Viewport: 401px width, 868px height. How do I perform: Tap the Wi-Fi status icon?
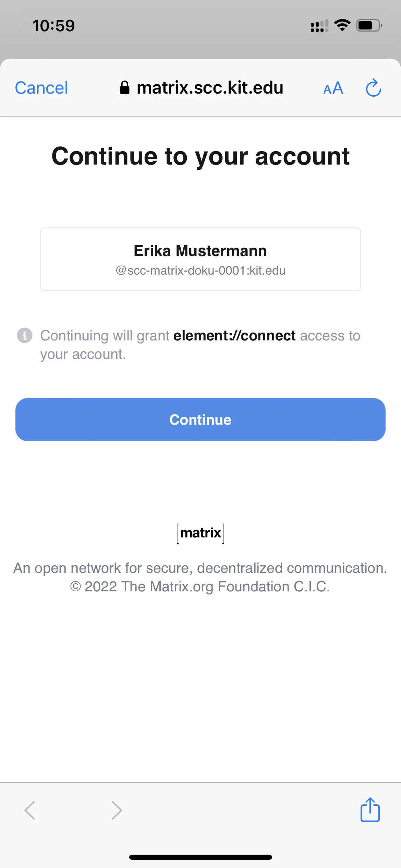342,25
